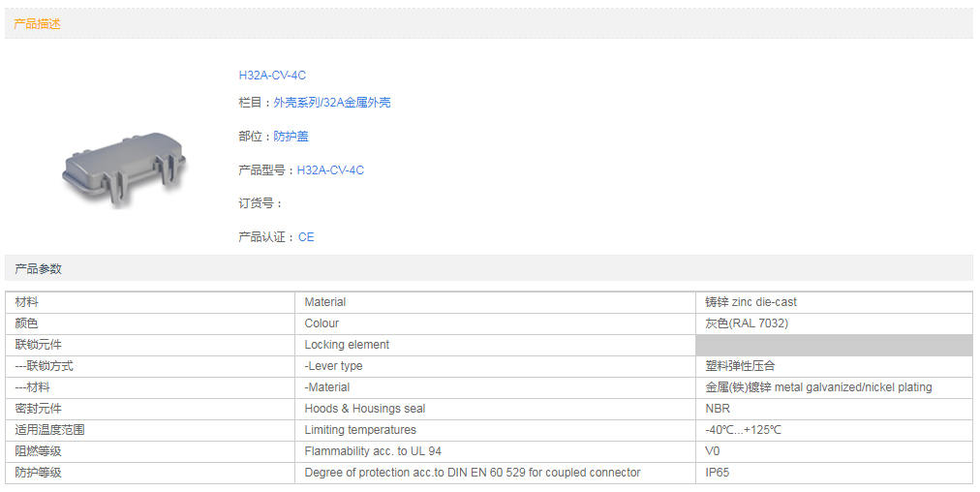Open the 外壳系列/32A金属外壳 category link
980x492 pixels.
(332, 103)
